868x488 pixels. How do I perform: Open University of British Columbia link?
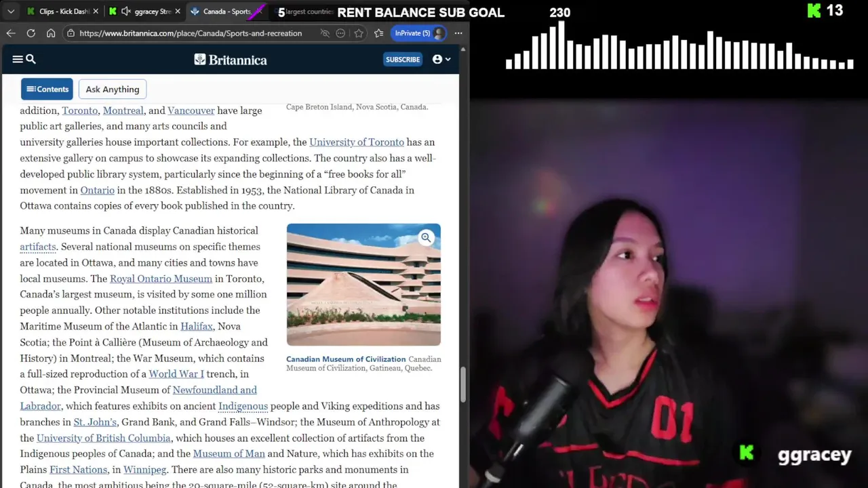click(x=104, y=439)
